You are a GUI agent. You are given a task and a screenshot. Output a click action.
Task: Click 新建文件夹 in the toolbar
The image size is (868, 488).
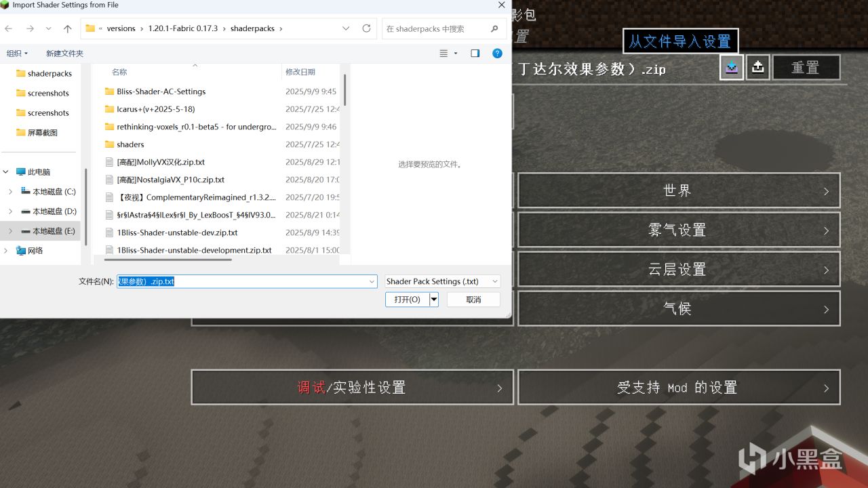click(x=64, y=53)
